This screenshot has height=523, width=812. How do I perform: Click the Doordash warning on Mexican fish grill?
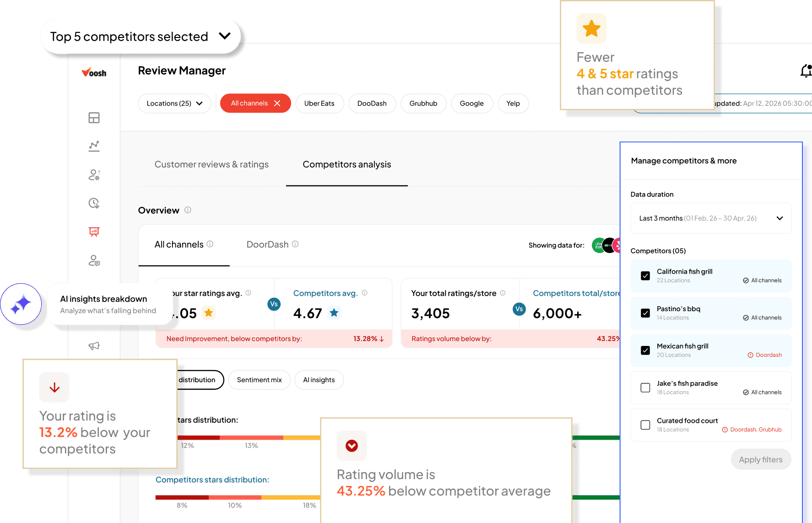point(765,355)
